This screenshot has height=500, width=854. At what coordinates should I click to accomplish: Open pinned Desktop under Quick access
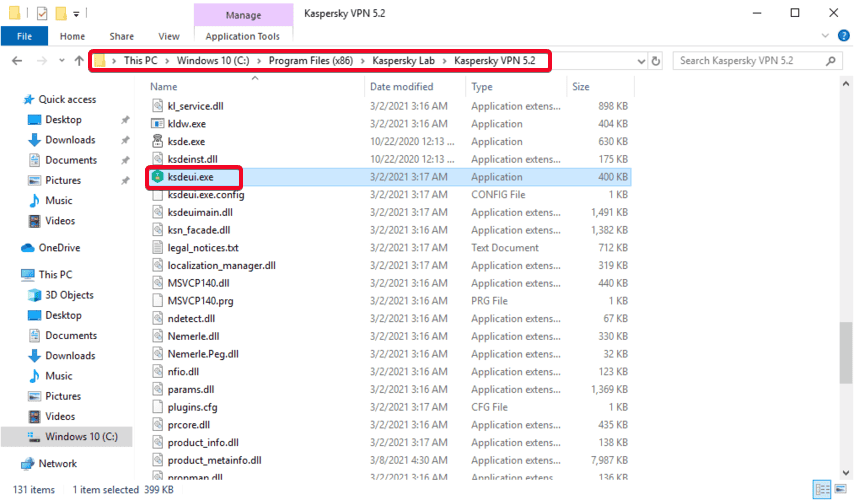63,120
